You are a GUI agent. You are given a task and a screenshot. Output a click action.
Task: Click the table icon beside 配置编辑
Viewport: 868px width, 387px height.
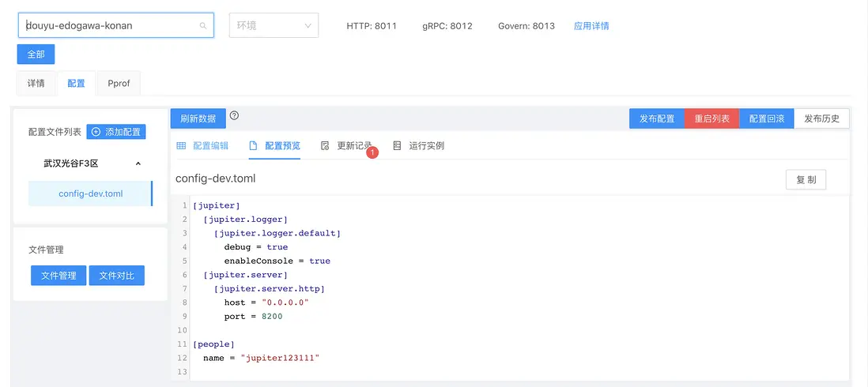pyautogui.click(x=181, y=146)
